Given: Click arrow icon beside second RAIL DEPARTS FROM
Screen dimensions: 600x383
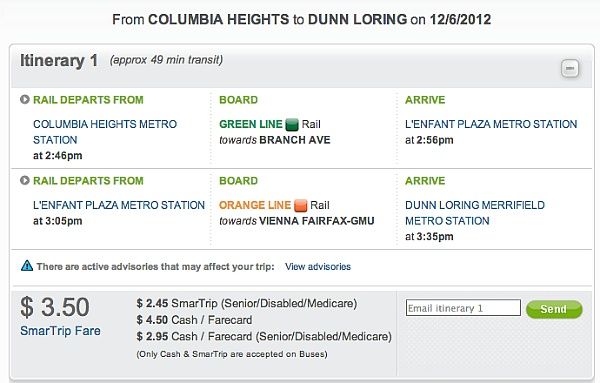Looking at the screenshot, I should (24, 181).
